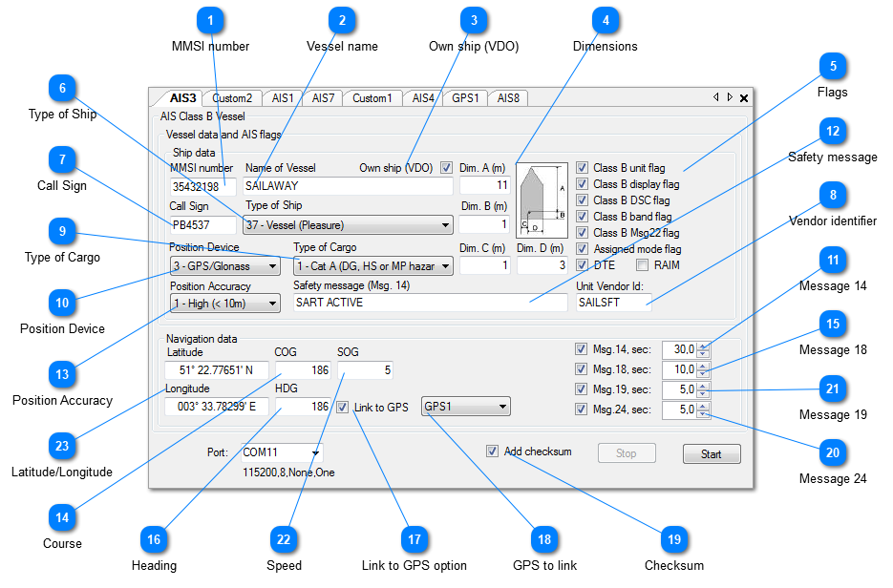This screenshot has width=893, height=588.
Task: Switch to the Custom2 tab
Action: (232, 97)
